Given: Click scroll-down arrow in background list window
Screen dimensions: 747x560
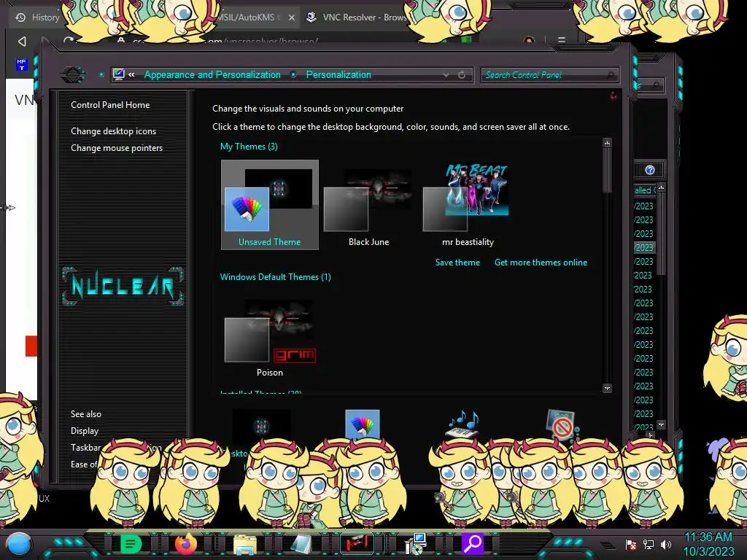Looking at the screenshot, I should point(661,424).
